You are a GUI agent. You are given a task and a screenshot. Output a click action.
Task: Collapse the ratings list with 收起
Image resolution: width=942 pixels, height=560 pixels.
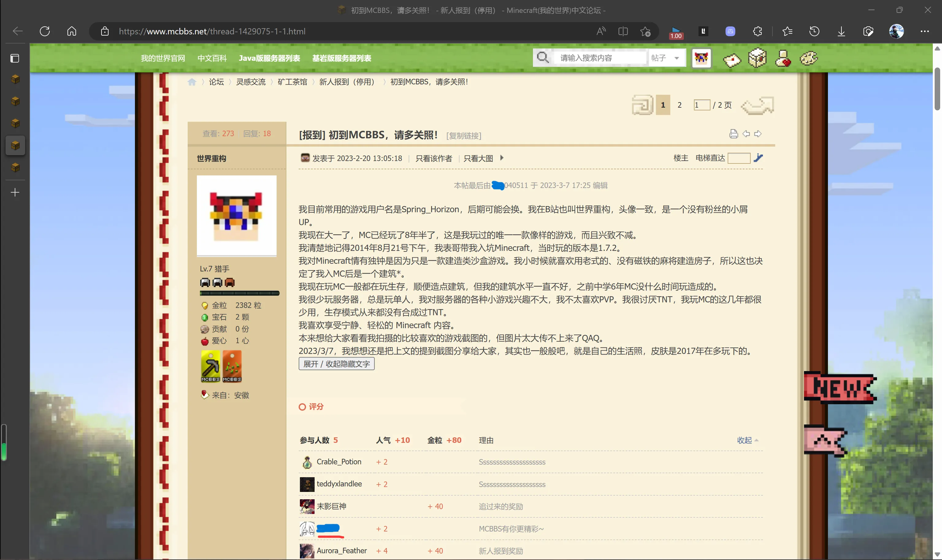[748, 440]
